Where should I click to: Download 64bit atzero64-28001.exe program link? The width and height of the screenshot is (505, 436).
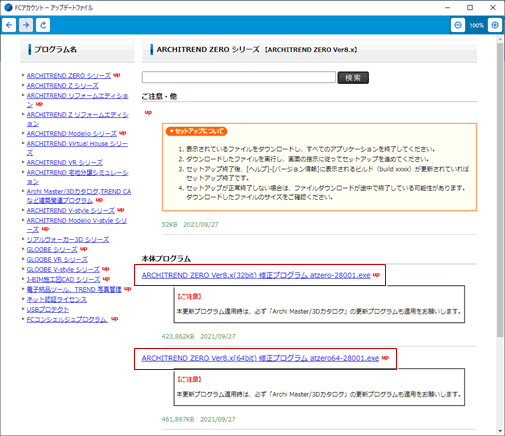click(260, 358)
